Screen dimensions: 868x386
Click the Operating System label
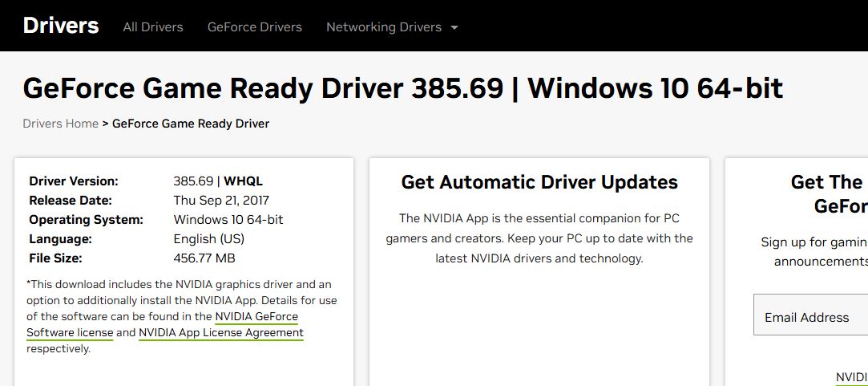[x=86, y=220]
